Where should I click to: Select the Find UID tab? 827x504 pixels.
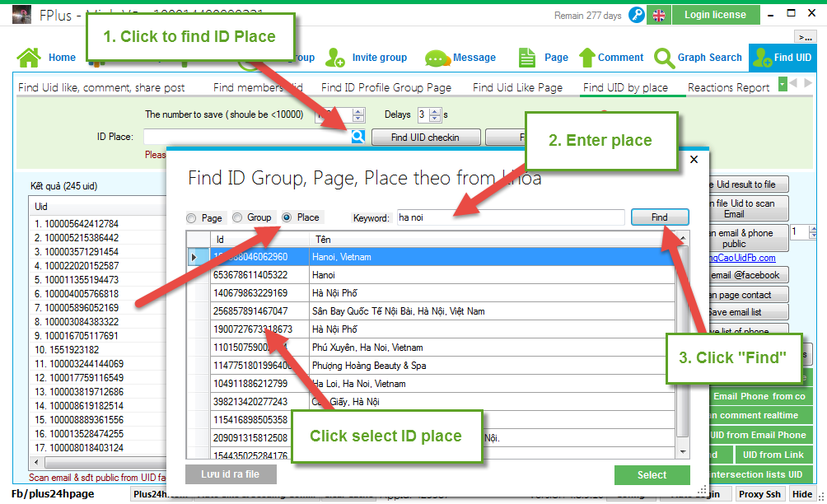[x=783, y=58]
